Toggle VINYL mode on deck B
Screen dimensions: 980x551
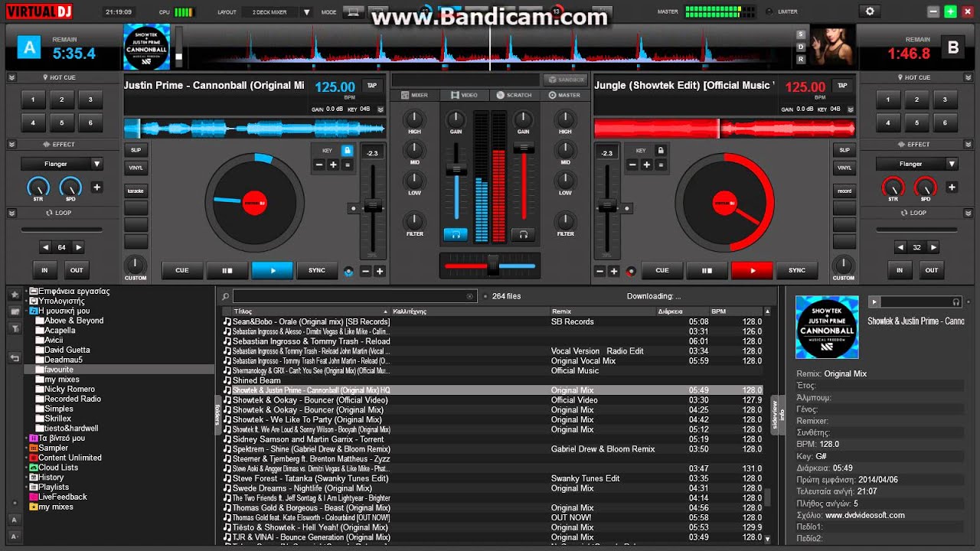click(x=844, y=168)
